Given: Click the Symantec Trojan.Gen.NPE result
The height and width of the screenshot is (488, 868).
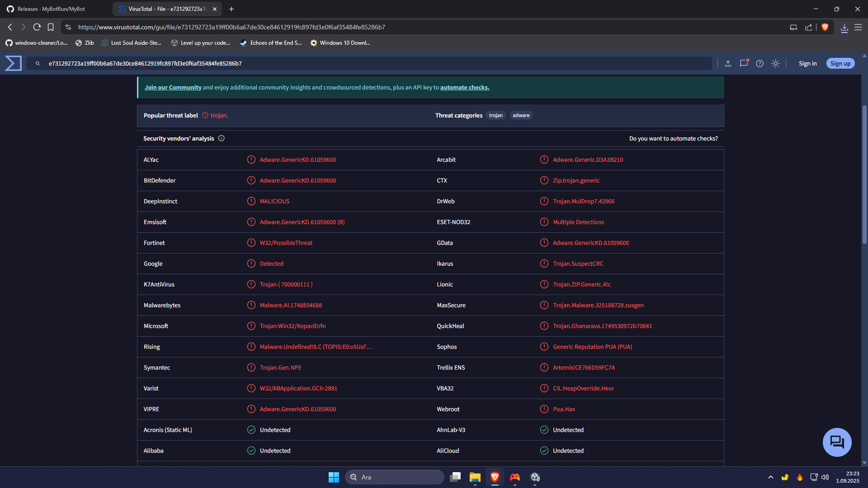Looking at the screenshot, I should (x=280, y=368).
